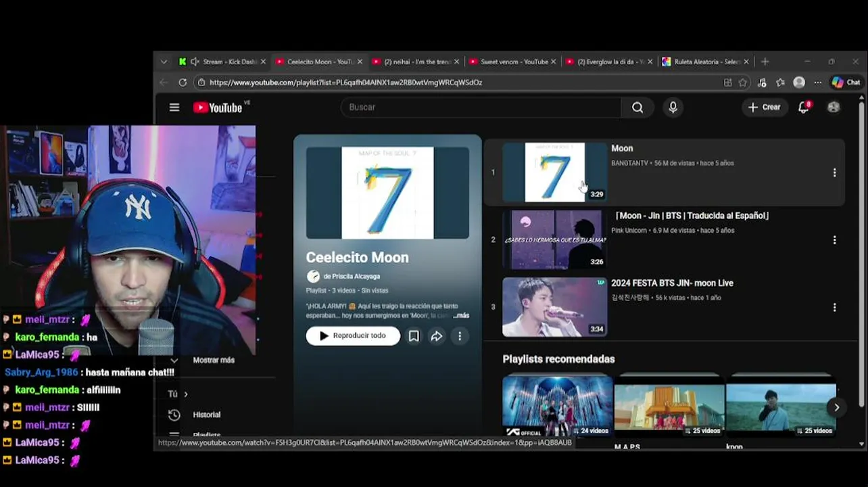Viewport: 868px width, 487px height.
Task: Share the playlist with arrow icon
Action: (x=437, y=336)
